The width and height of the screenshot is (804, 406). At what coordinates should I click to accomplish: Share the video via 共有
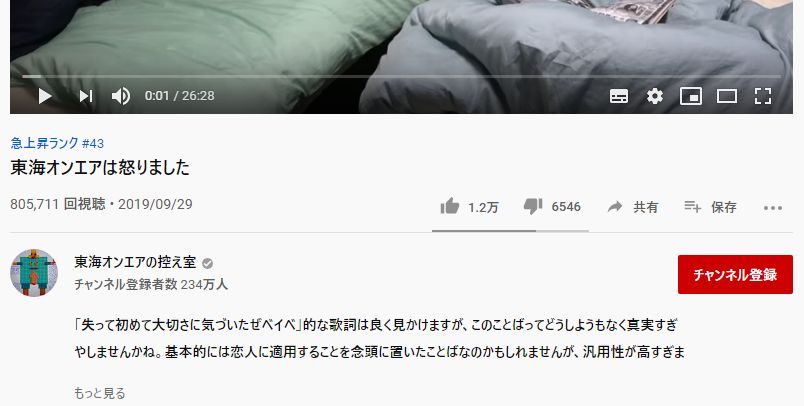[x=633, y=207]
